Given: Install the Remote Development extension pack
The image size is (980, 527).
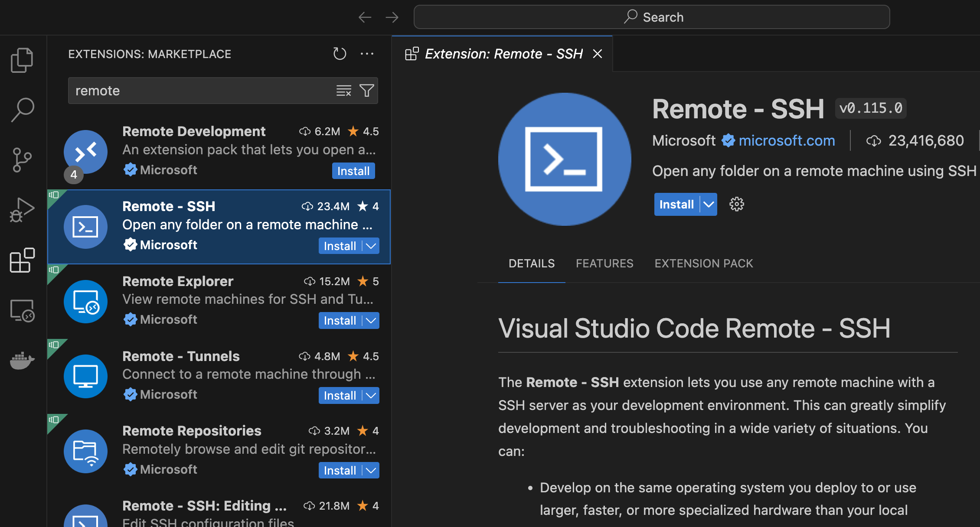Looking at the screenshot, I should 353,171.
